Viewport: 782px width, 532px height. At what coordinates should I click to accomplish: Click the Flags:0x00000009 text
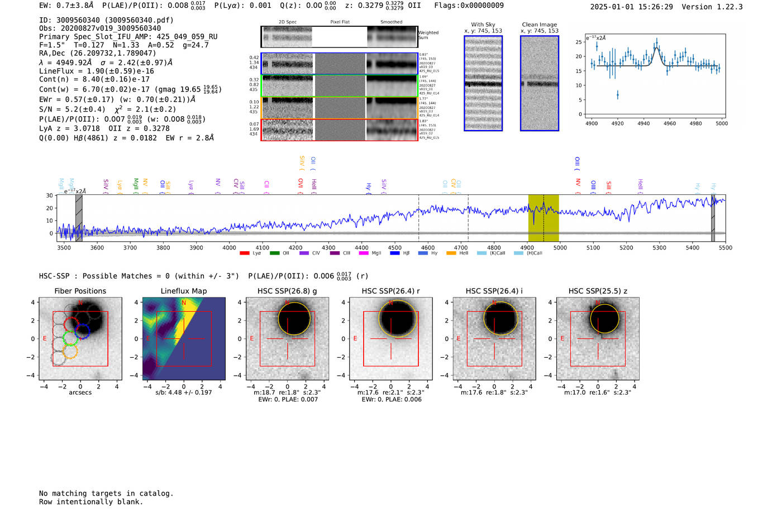click(x=469, y=6)
